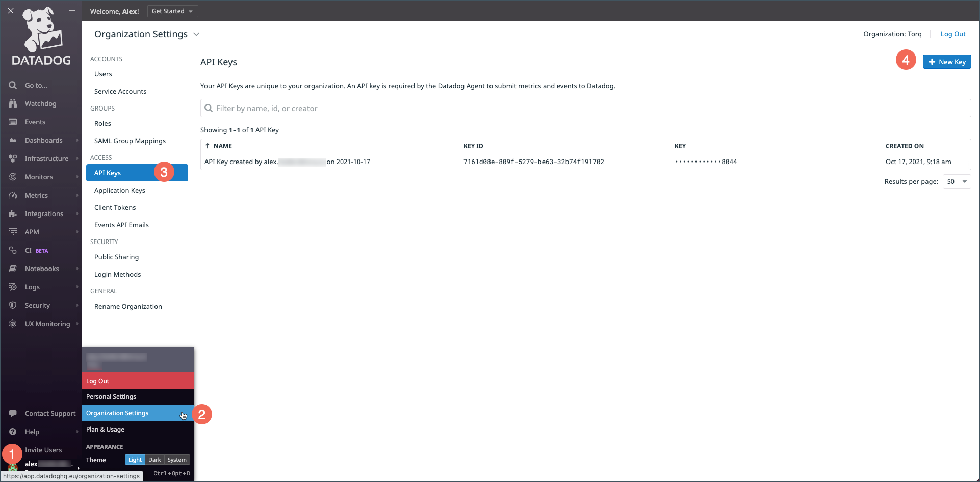
Task: Expand Metrics submenu arrow
Action: pos(78,195)
